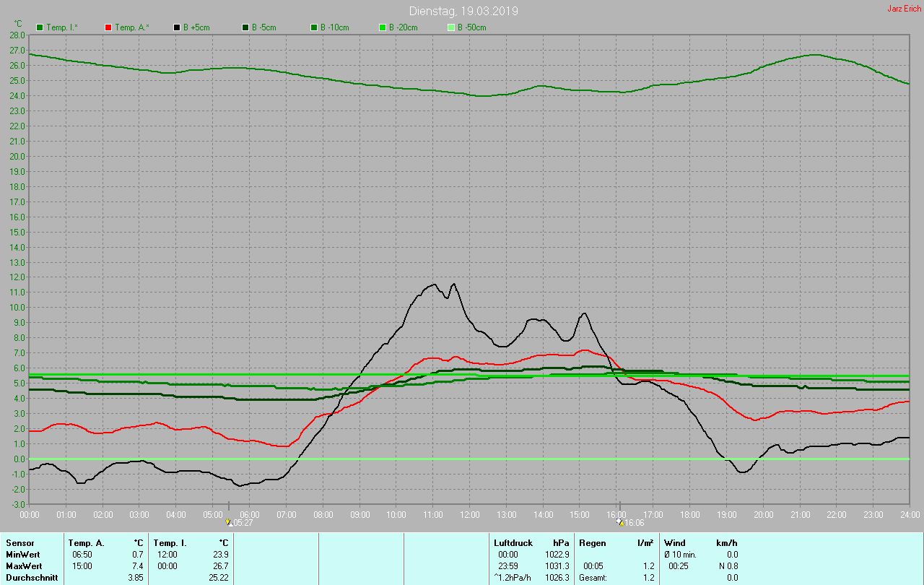Click the B -20cm legend text

click(x=404, y=27)
